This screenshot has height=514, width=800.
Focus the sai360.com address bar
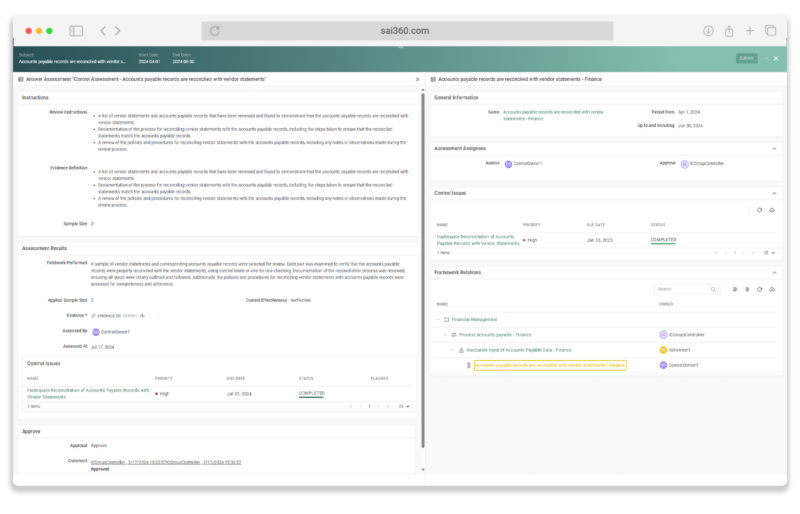click(x=407, y=31)
